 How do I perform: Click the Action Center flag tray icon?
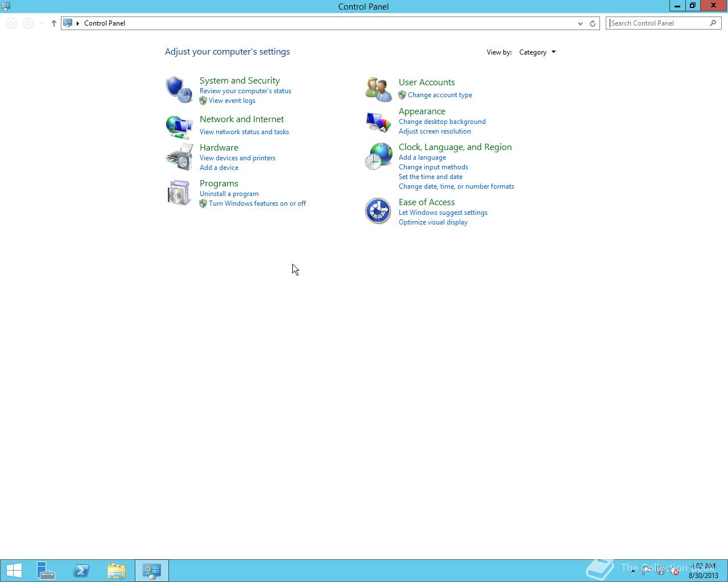(x=647, y=571)
